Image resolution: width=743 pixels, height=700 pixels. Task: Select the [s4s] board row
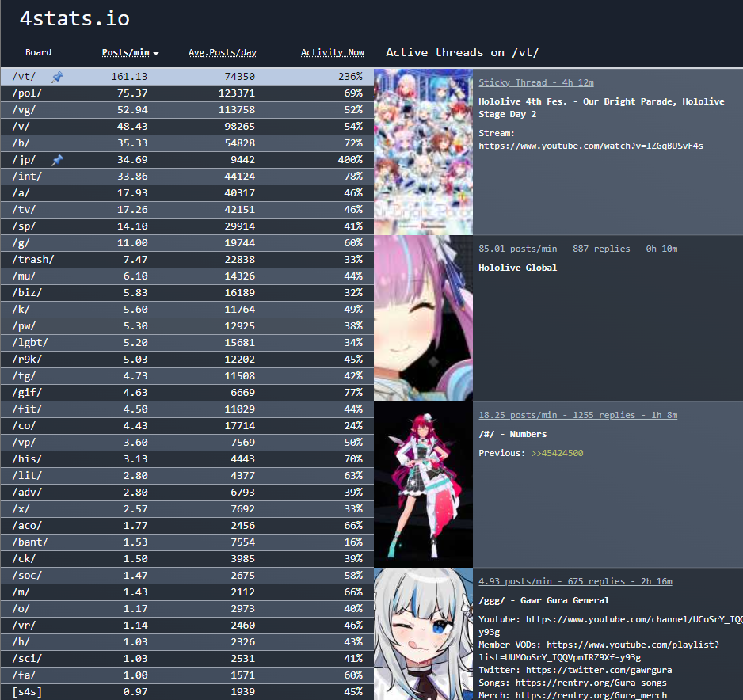pos(187,692)
